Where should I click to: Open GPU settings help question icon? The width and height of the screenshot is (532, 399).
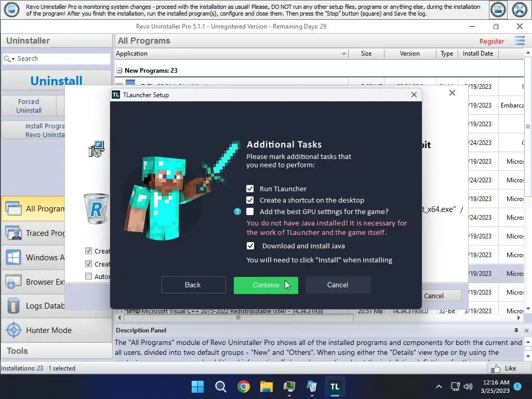click(x=237, y=212)
